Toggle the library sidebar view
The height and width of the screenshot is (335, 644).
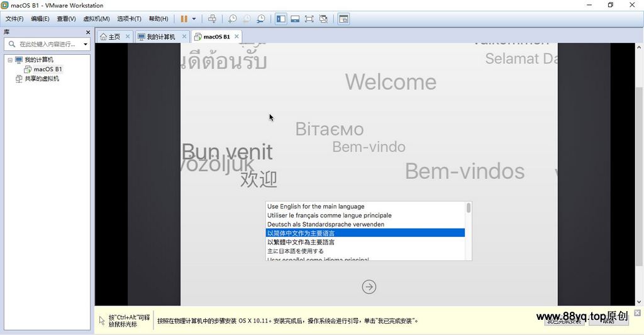(x=281, y=19)
